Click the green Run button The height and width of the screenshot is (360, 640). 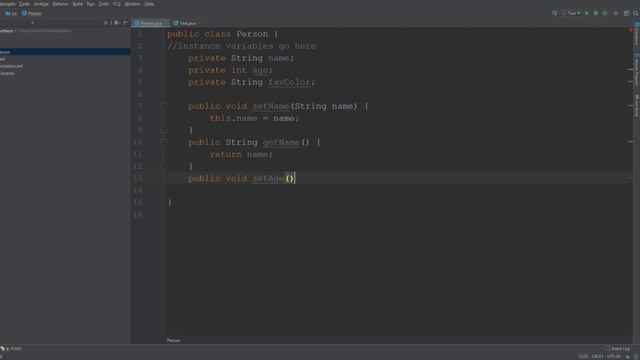tap(587, 13)
